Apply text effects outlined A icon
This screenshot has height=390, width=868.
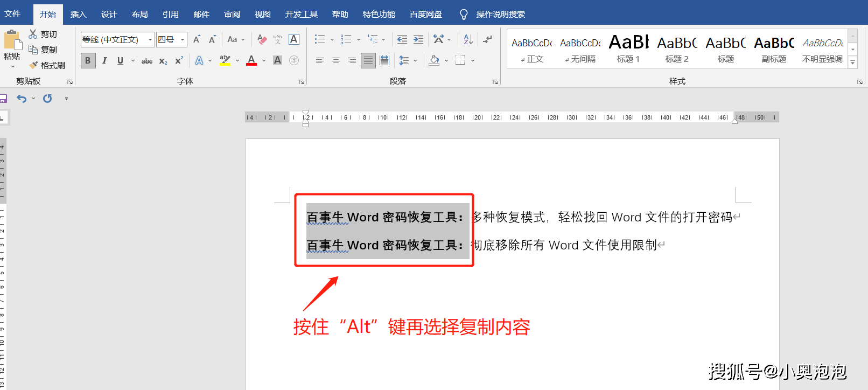coord(199,60)
